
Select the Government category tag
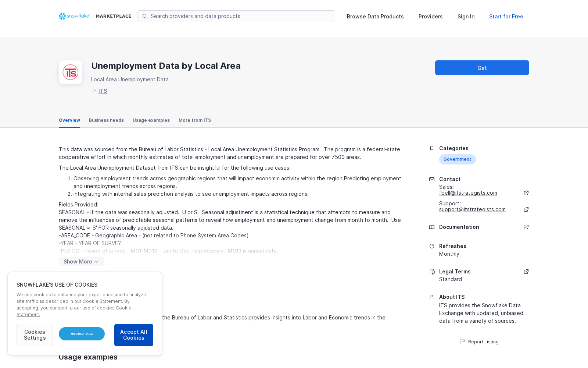pos(457,159)
